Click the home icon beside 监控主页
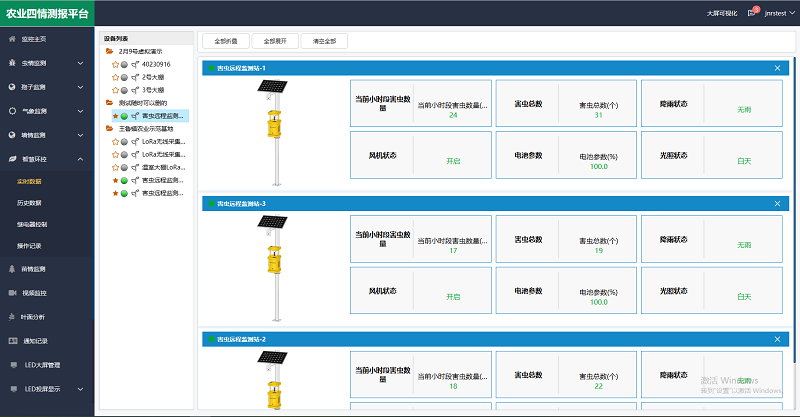Viewport: 800px width, 417px height. (12, 39)
